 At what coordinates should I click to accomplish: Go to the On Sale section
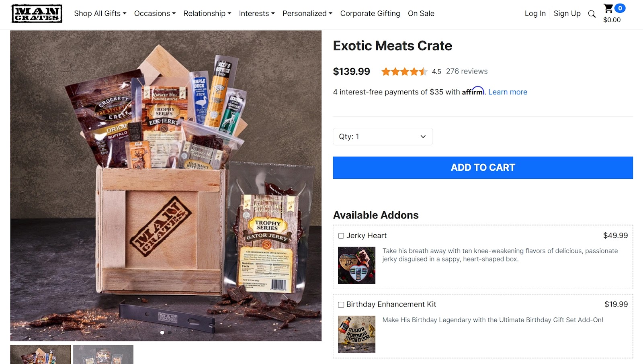tap(421, 13)
